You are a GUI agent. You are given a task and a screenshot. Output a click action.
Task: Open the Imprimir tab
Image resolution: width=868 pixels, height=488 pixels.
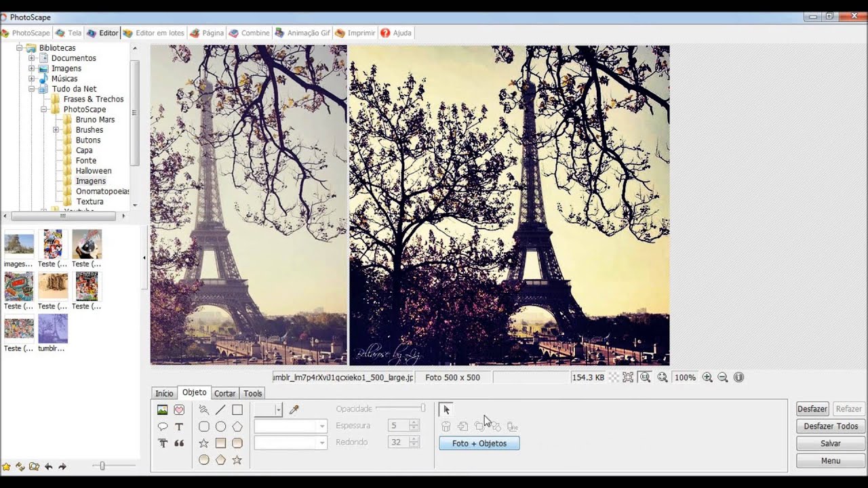point(355,33)
